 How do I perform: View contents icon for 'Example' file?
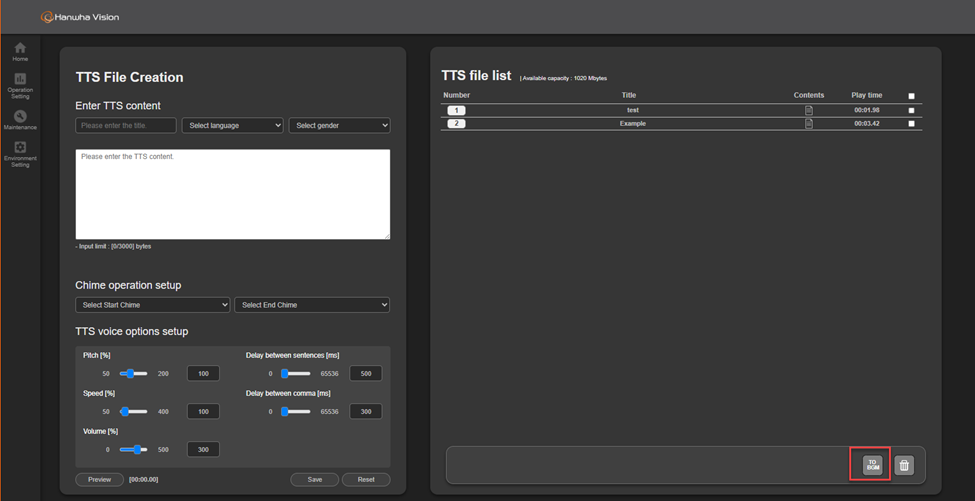(809, 124)
